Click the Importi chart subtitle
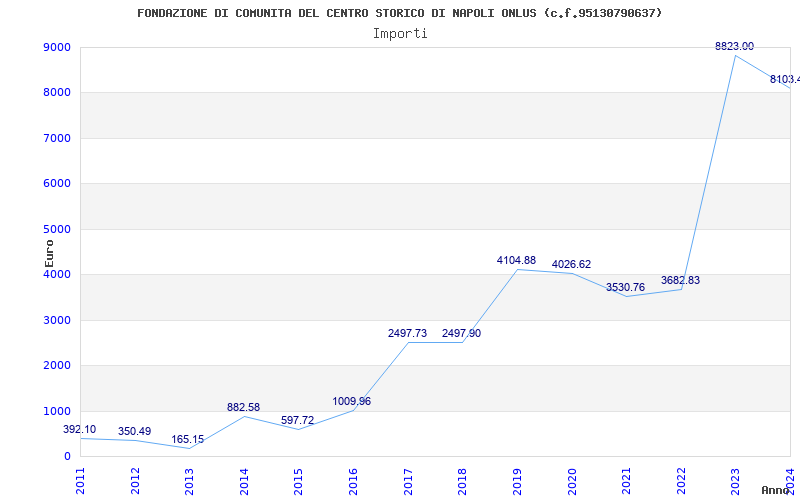Screen dimensions: 800x500 tap(400, 33)
